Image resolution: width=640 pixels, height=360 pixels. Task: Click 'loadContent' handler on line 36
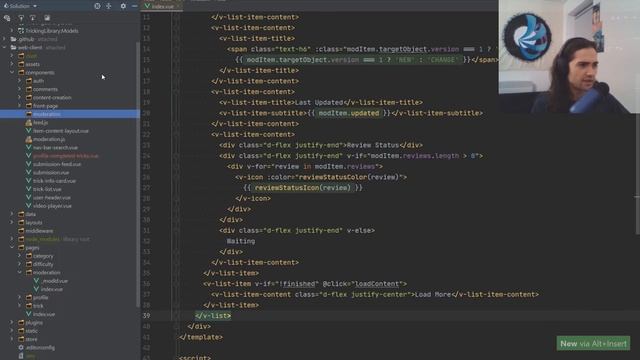pos(378,284)
